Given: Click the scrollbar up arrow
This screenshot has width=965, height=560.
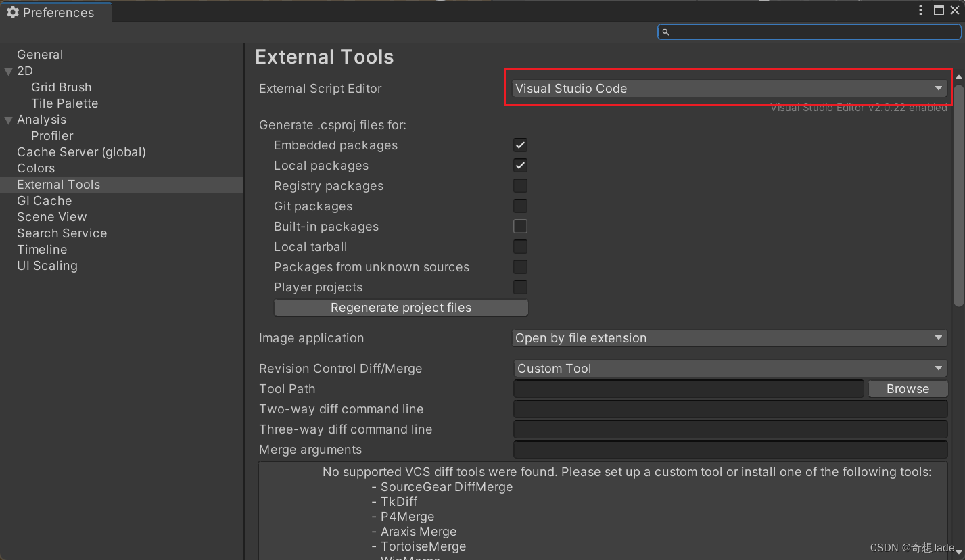Looking at the screenshot, I should (x=958, y=77).
